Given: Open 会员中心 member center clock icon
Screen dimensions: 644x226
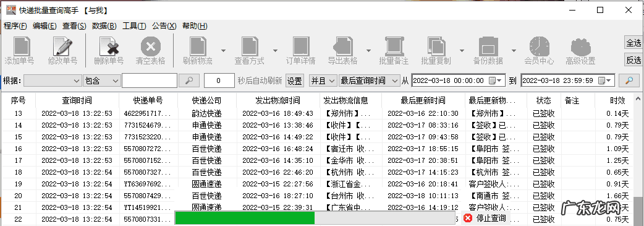Looking at the screenshot, I should (x=540, y=46).
